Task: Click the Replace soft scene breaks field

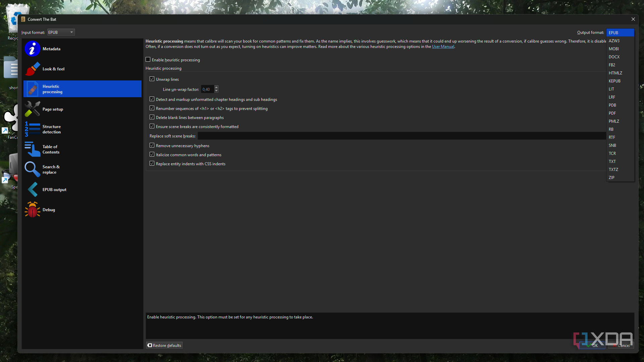Action: [x=401, y=136]
